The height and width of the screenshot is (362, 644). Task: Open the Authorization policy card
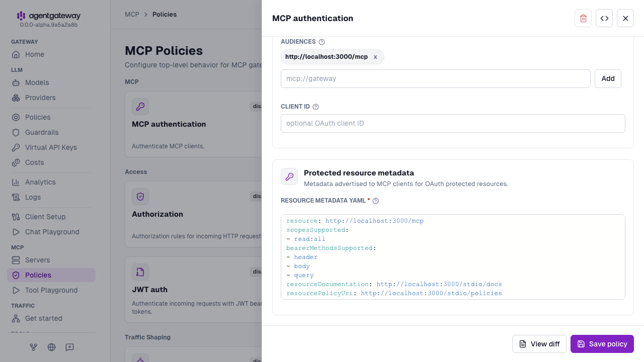(194, 214)
